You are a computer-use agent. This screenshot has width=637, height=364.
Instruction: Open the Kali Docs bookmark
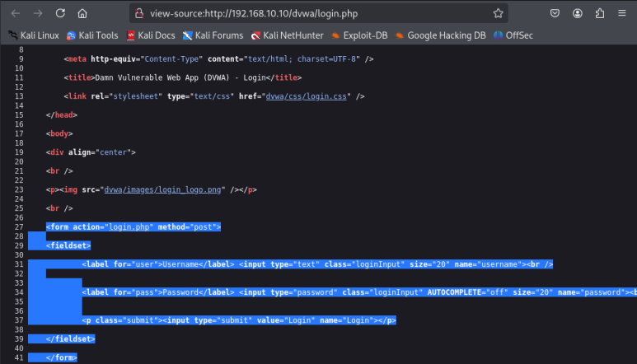coord(151,35)
